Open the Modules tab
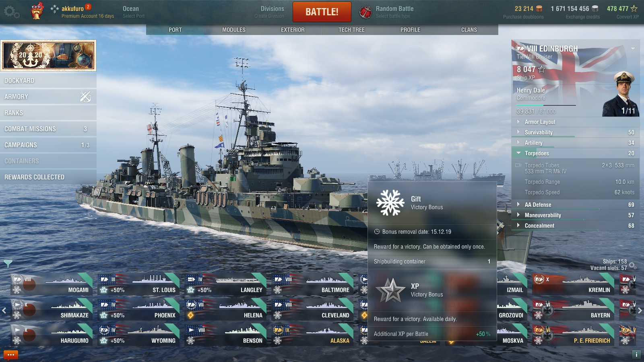Viewport: 644px width, 362px height. pyautogui.click(x=234, y=30)
